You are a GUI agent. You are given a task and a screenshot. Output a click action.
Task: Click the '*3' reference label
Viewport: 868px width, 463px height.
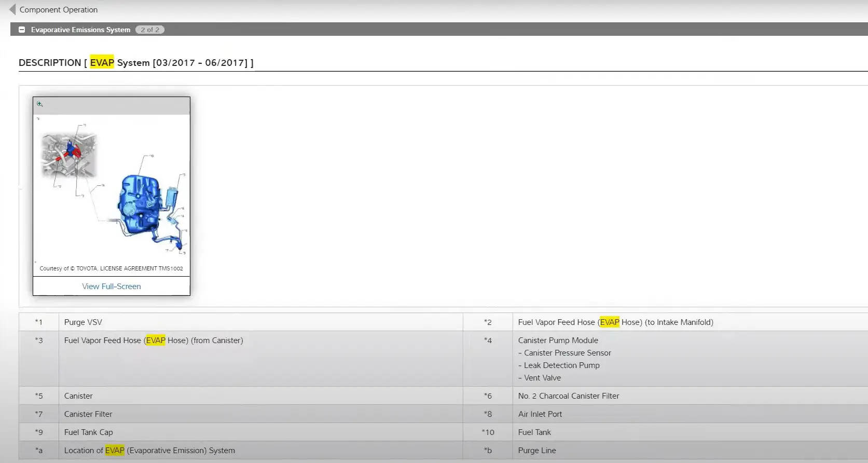[39, 341]
